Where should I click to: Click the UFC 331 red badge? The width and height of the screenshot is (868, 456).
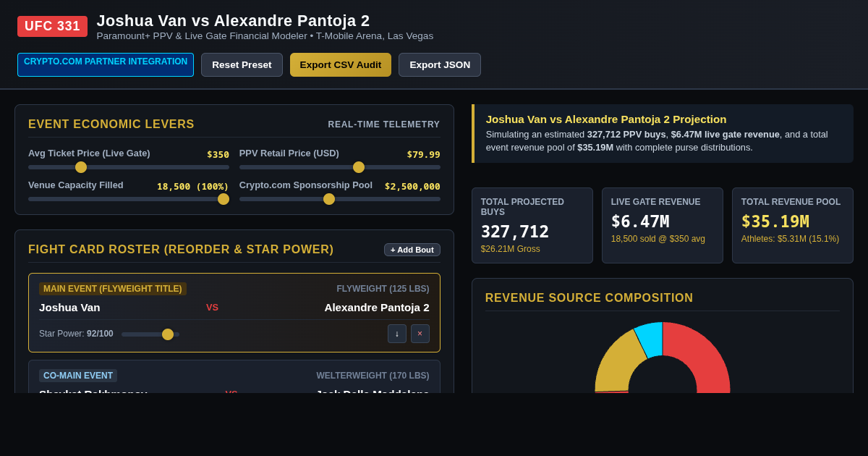pyautogui.click(x=52, y=26)
